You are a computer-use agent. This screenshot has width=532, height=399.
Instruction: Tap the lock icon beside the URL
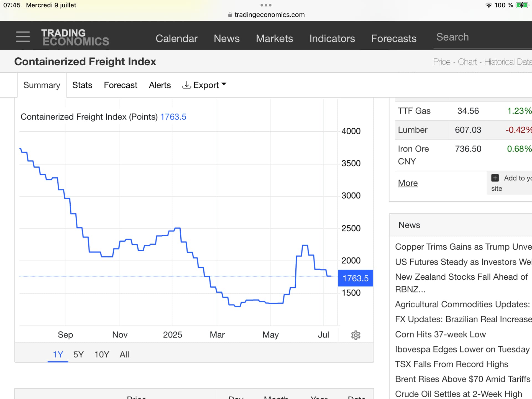[230, 15]
